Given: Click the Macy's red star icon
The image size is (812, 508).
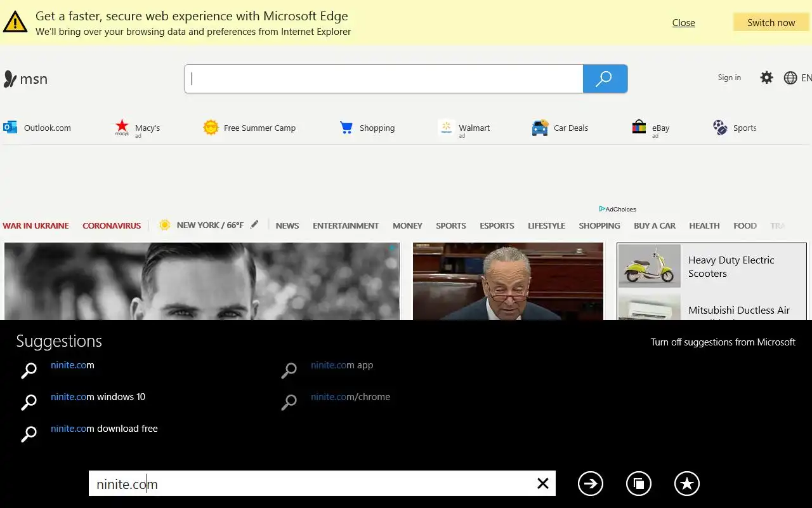Looking at the screenshot, I should (x=122, y=127).
